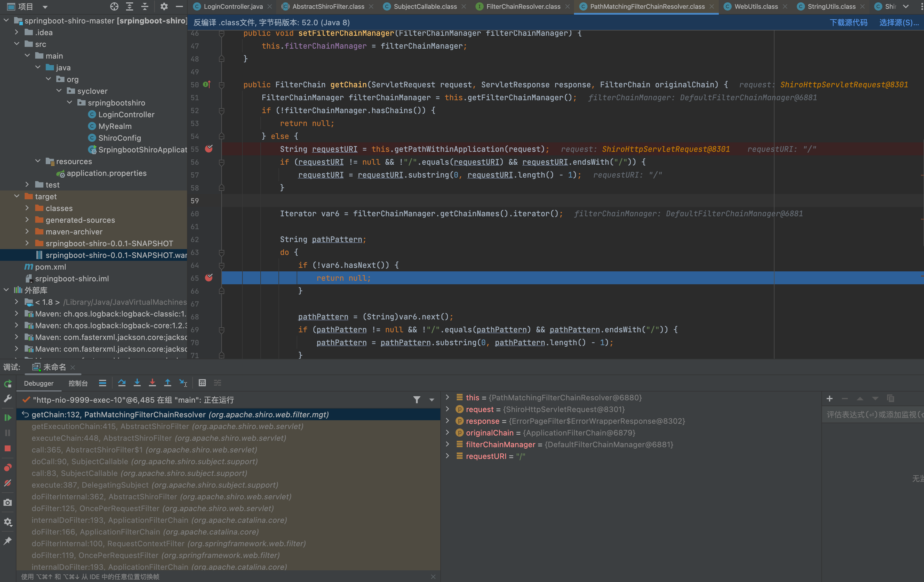Screen dimensions: 924x582
Task: Dismiss the frame-switch hint bar
Action: pyautogui.click(x=433, y=577)
